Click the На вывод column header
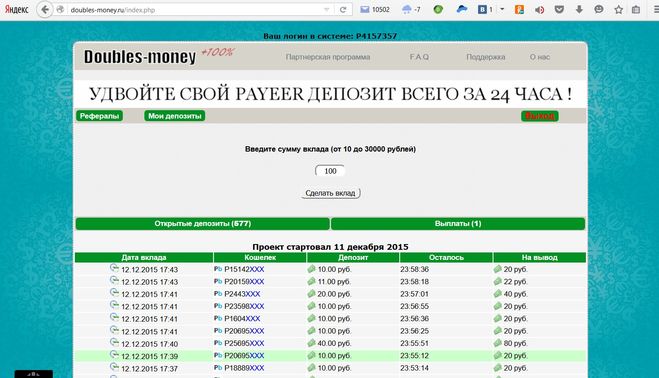 click(x=540, y=257)
